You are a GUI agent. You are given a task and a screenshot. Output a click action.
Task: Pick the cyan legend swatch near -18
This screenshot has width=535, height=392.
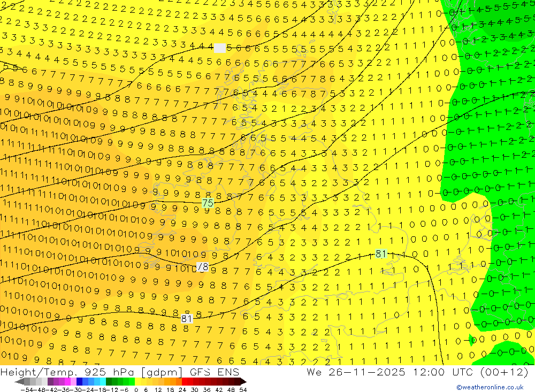click(x=103, y=381)
